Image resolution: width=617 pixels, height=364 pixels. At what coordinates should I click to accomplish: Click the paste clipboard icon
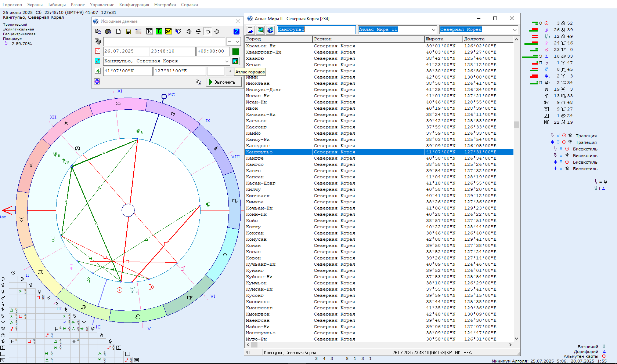[108, 32]
